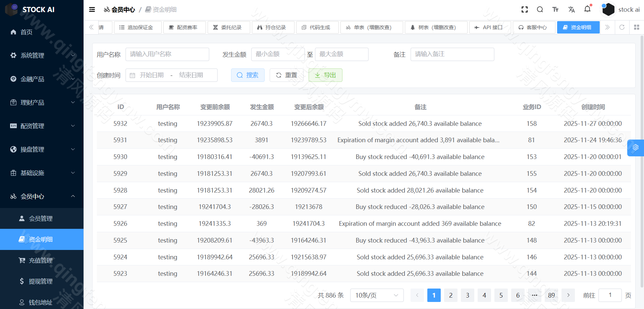This screenshot has height=309, width=644.
Task: Open the 10条/页 page size dropdown
Action: coord(377,295)
